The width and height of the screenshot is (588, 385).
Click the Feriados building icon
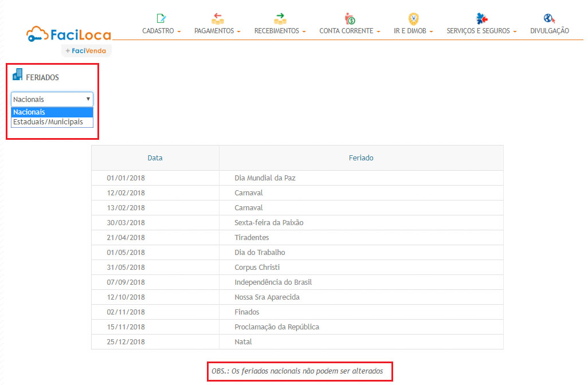17,75
